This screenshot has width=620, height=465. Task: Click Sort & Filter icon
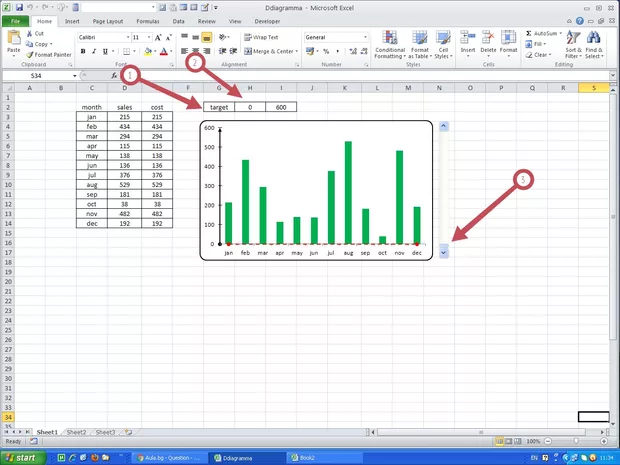click(x=573, y=38)
